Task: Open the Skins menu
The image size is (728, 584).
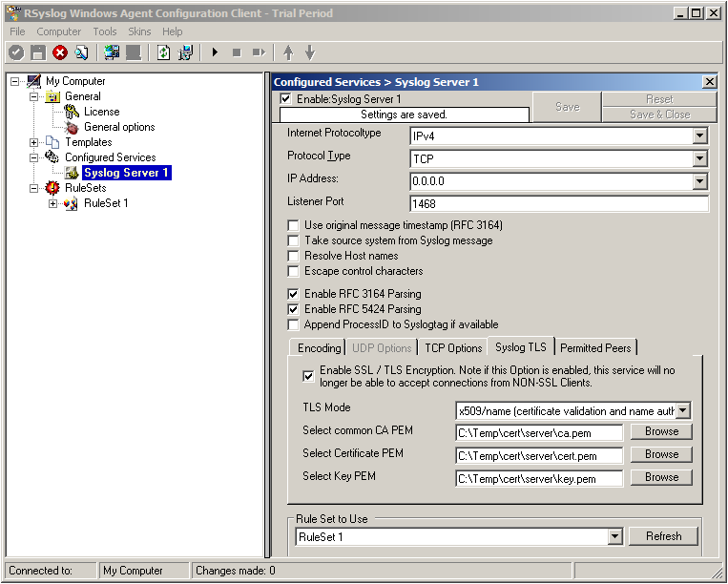Action: 139,31
